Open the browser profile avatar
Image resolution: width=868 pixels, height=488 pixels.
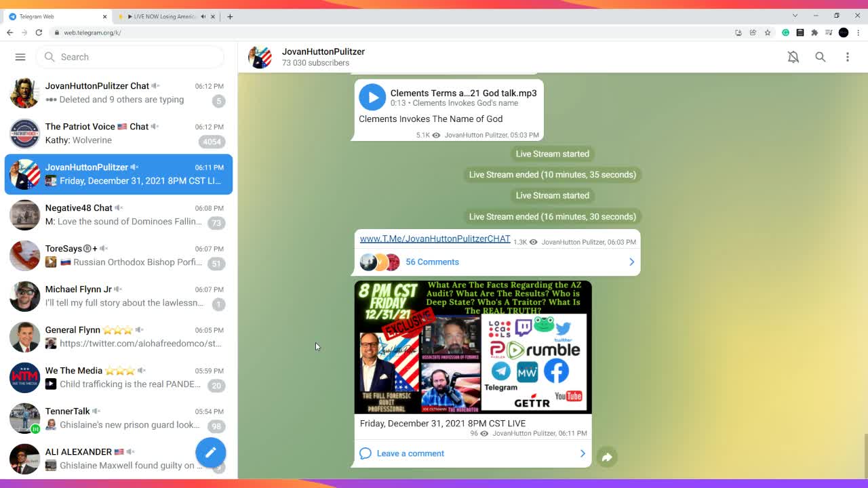(x=844, y=33)
